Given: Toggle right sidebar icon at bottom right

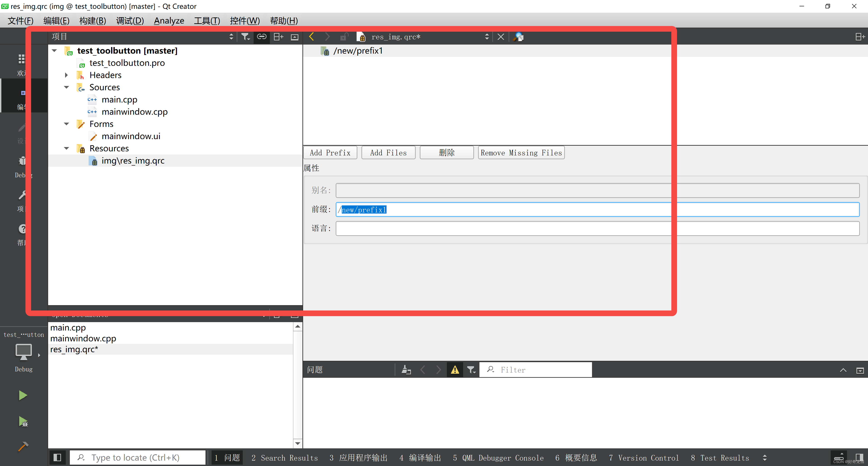Looking at the screenshot, I should [x=859, y=457].
